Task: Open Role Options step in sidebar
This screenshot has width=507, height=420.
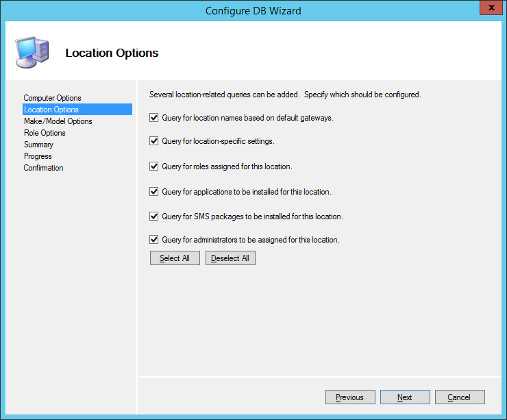Action: (x=45, y=133)
